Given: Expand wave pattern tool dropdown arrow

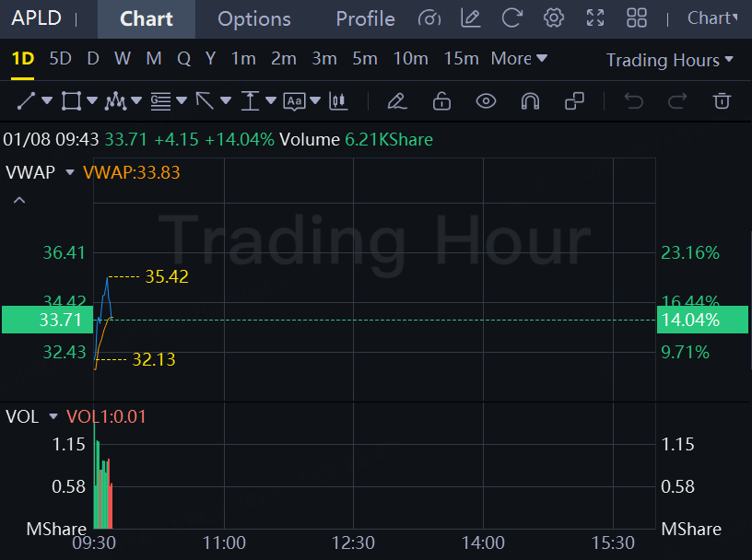Looking at the screenshot, I should click(136, 100).
